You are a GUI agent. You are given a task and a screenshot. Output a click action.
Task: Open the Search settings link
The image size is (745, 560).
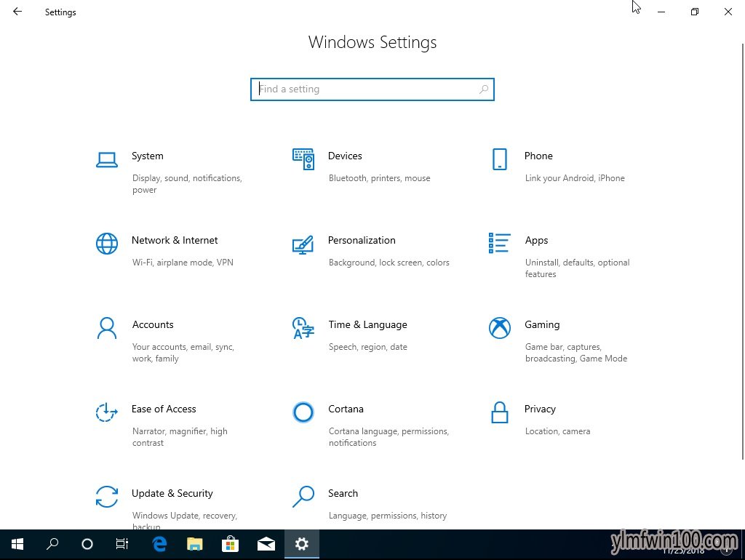(343, 494)
